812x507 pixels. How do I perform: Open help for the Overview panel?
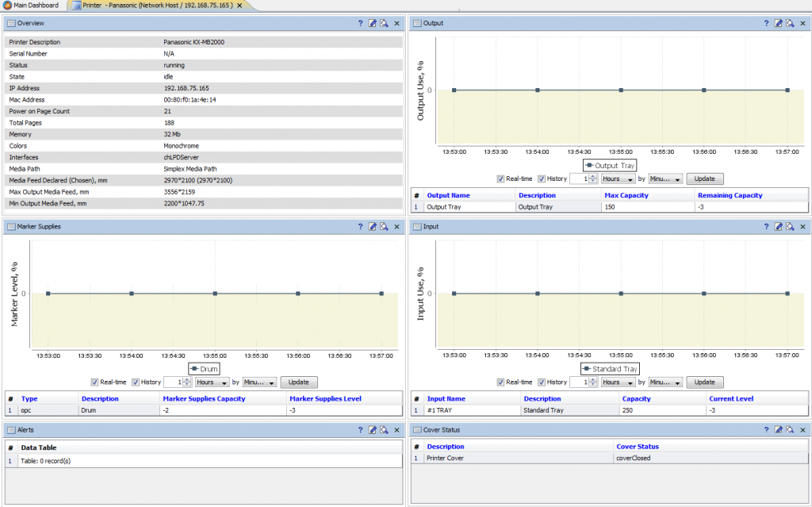click(360, 23)
